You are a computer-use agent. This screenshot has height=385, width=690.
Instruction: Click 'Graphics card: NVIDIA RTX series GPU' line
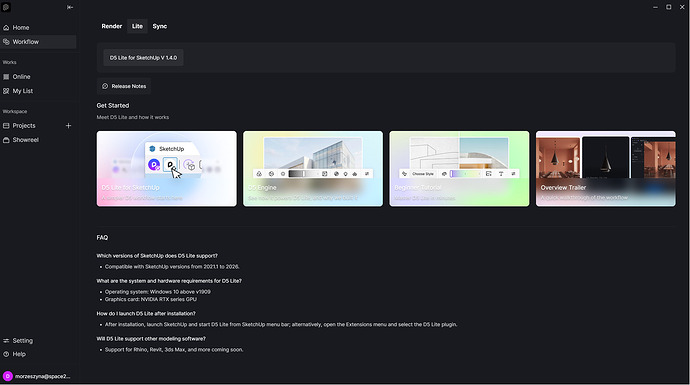pyautogui.click(x=151, y=299)
